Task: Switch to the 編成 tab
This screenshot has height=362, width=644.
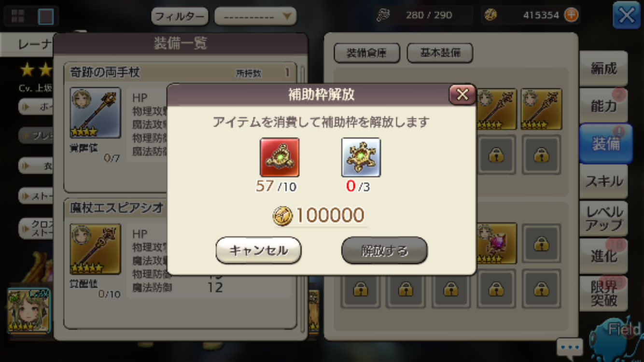Action: (603, 69)
